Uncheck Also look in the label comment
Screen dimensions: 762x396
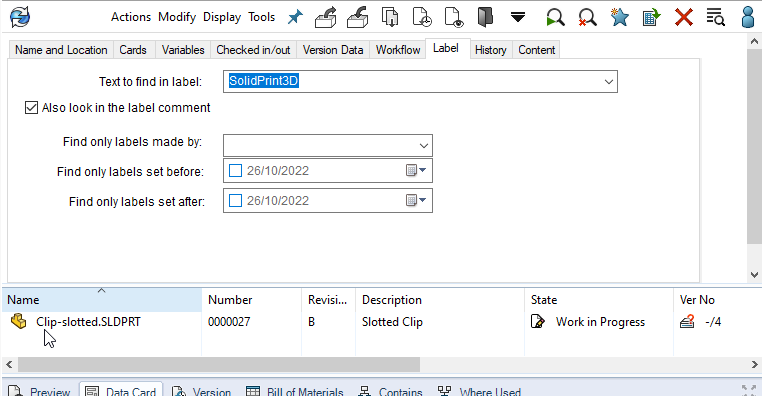point(31,107)
